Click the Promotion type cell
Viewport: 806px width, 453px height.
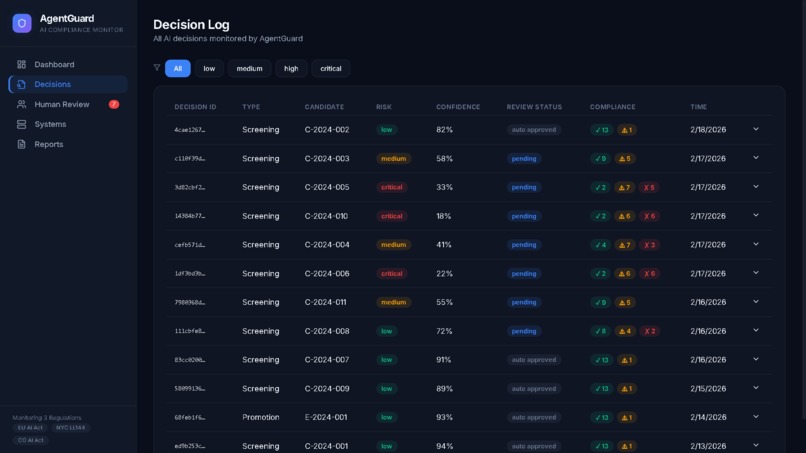pos(261,418)
